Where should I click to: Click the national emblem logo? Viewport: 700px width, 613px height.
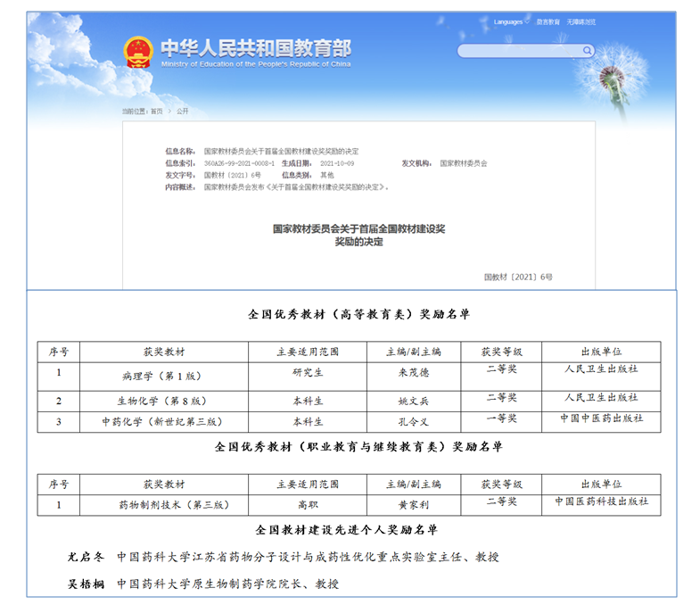pyautogui.click(x=138, y=53)
